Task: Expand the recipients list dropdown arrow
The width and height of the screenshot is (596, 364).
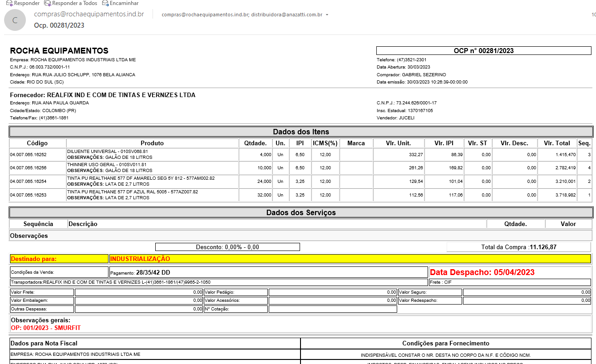Action: pos(327,15)
